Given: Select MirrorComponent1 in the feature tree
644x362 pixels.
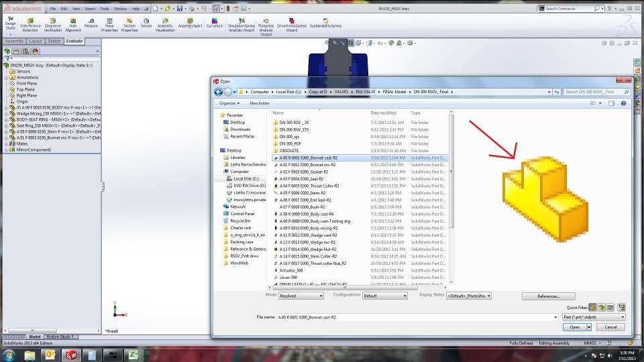Looking at the screenshot, I should click(34, 150).
